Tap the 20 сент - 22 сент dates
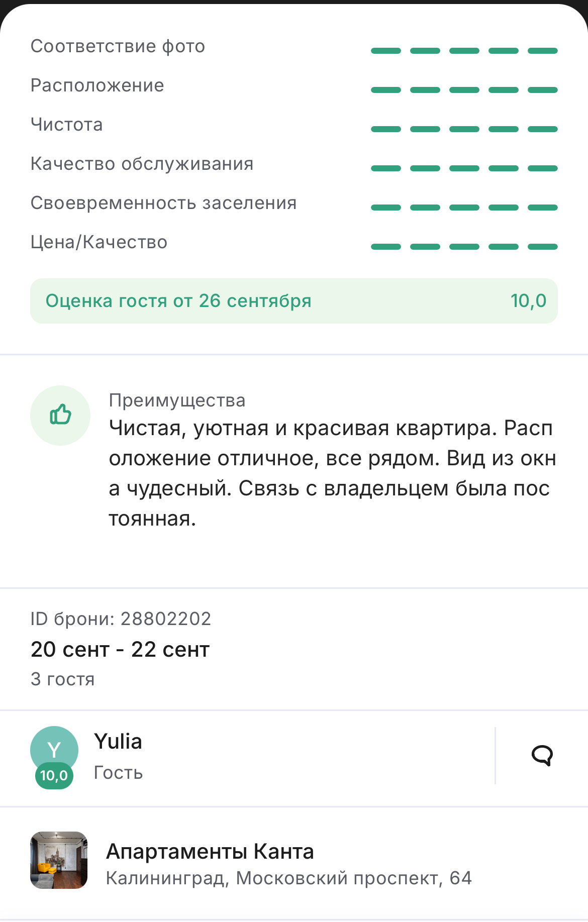 coord(120,649)
